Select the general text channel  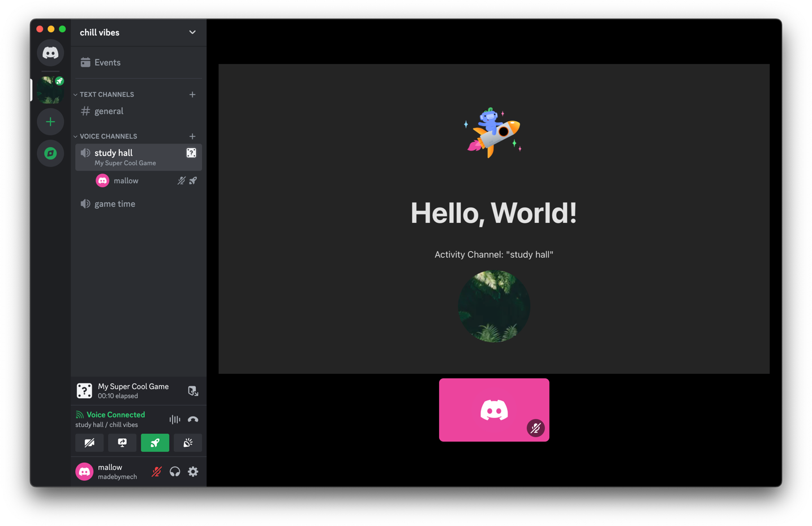[109, 111]
